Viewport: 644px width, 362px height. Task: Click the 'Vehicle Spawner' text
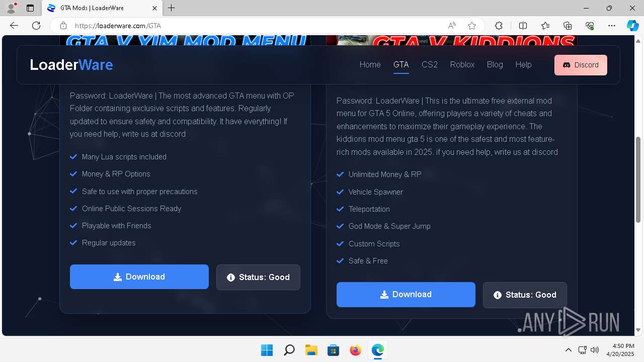tap(376, 192)
